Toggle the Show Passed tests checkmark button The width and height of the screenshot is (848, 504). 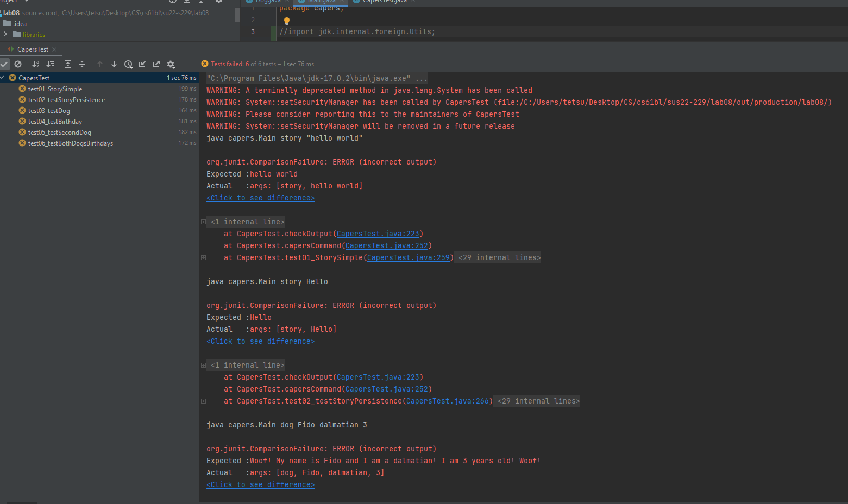click(4, 64)
